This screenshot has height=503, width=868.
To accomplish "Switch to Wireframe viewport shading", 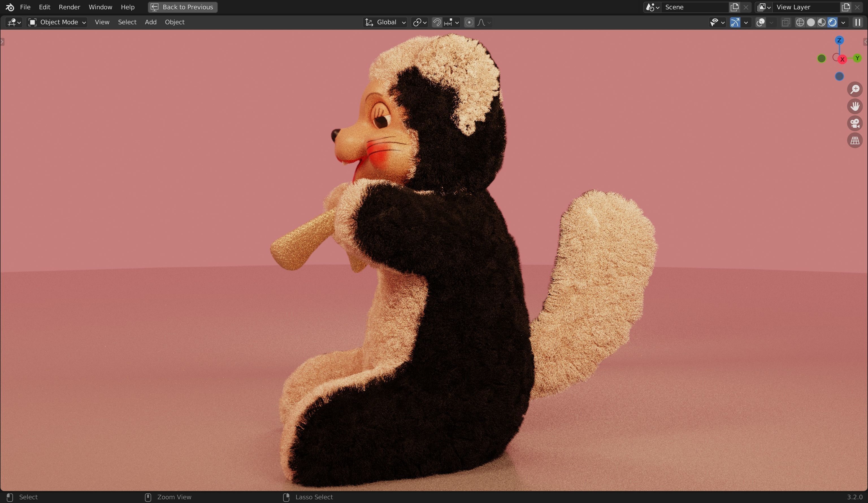I will point(800,22).
